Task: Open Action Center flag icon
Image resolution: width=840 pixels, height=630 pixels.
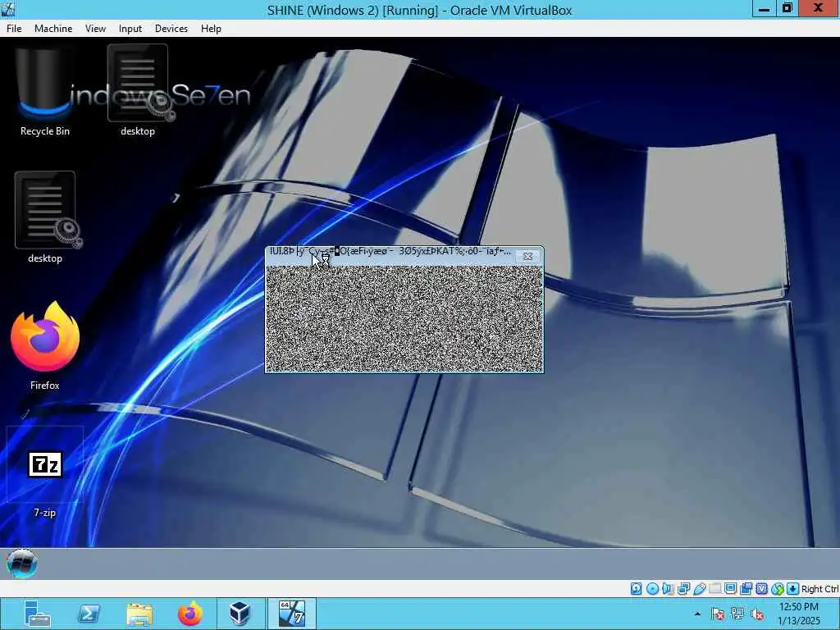Action: (x=718, y=614)
